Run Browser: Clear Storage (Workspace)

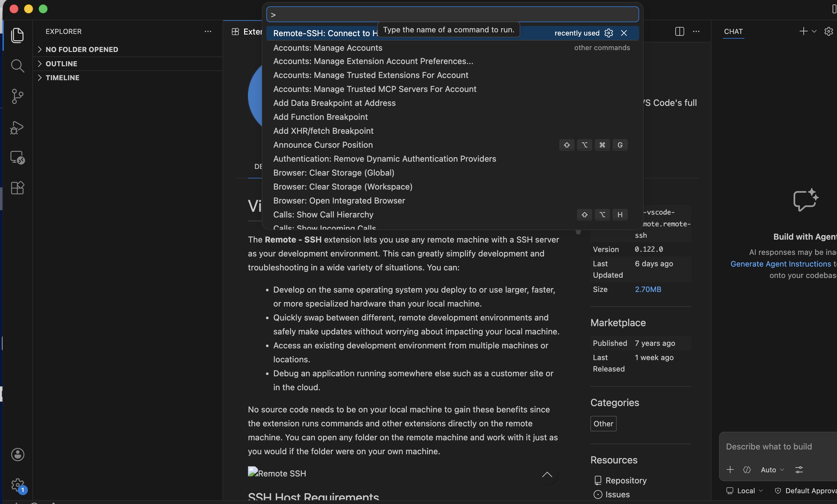pos(452,186)
